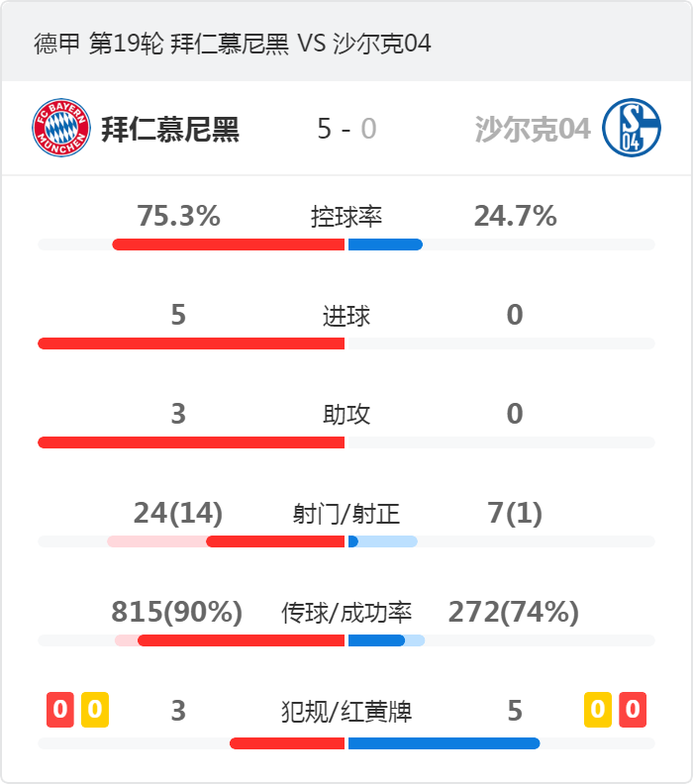This screenshot has width=693, height=784.
Task: Click the 传球/成功率 passing bar
Action: (346, 640)
